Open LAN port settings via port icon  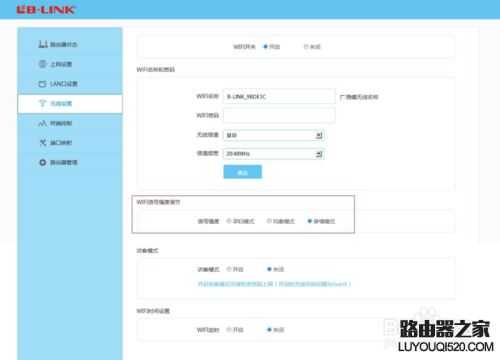[42, 84]
